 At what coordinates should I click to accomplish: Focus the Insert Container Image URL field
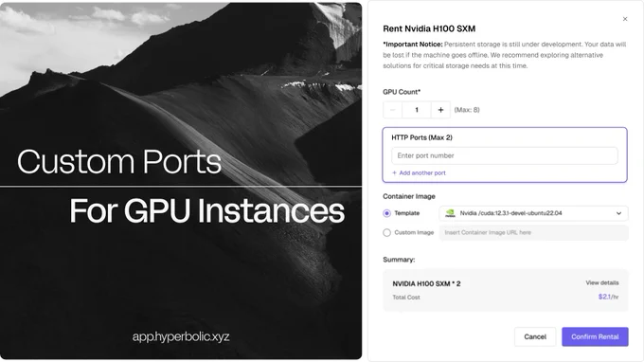pos(533,232)
